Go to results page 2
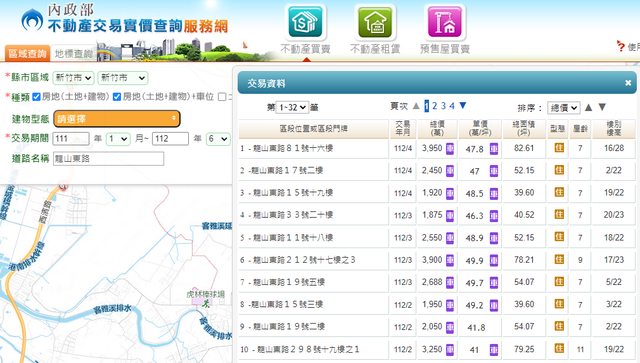The width and height of the screenshot is (640, 363). tap(435, 106)
